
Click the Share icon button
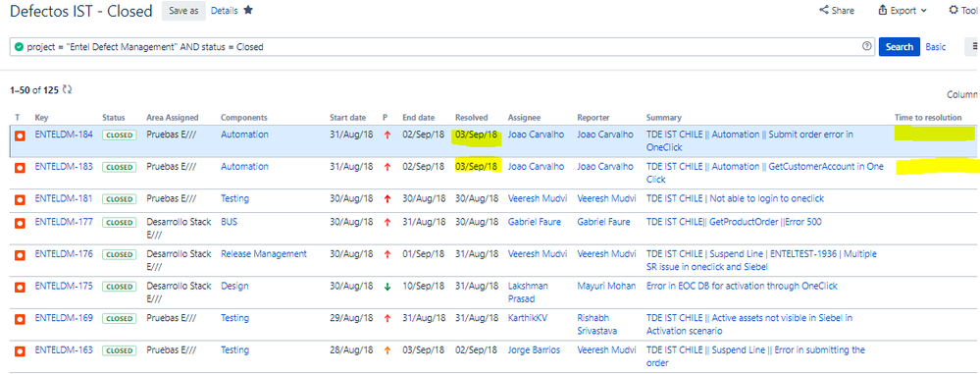(837, 11)
